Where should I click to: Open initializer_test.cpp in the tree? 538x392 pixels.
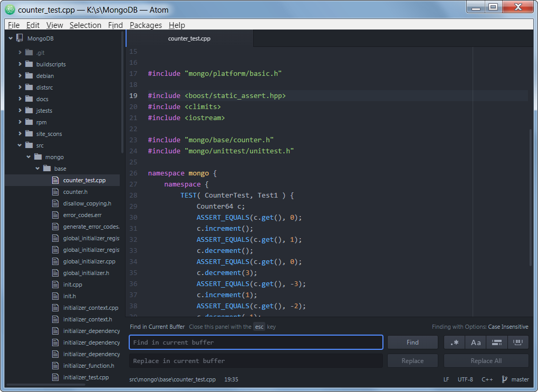pyautogui.click(x=86, y=377)
